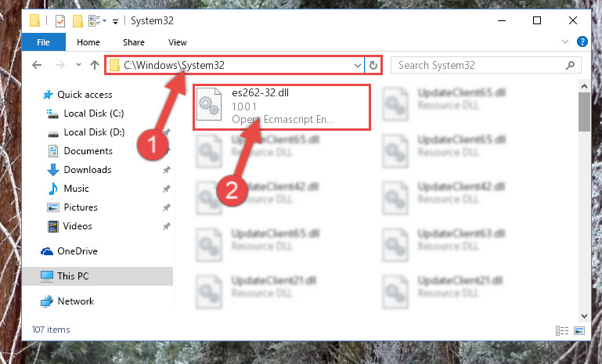Click the Properties quick access toolbar icon
This screenshot has height=364, width=602.
click(60, 20)
